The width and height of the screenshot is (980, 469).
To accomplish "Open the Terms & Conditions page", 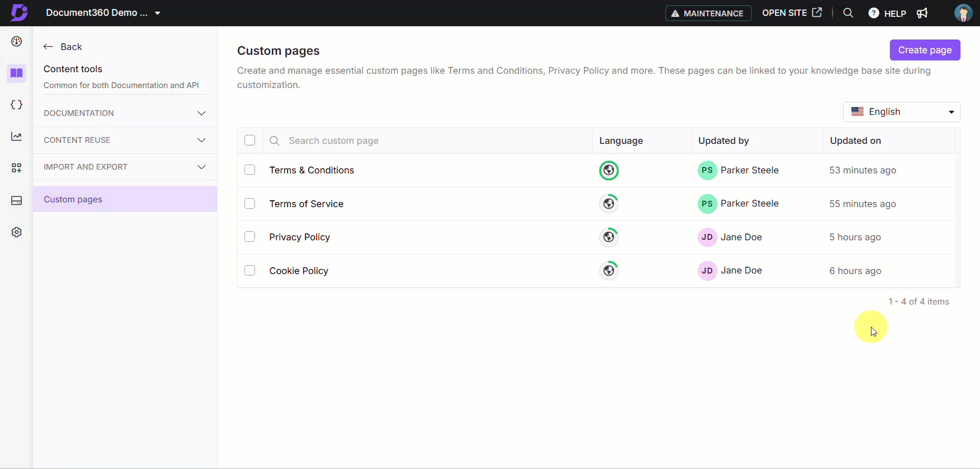I will point(311,170).
